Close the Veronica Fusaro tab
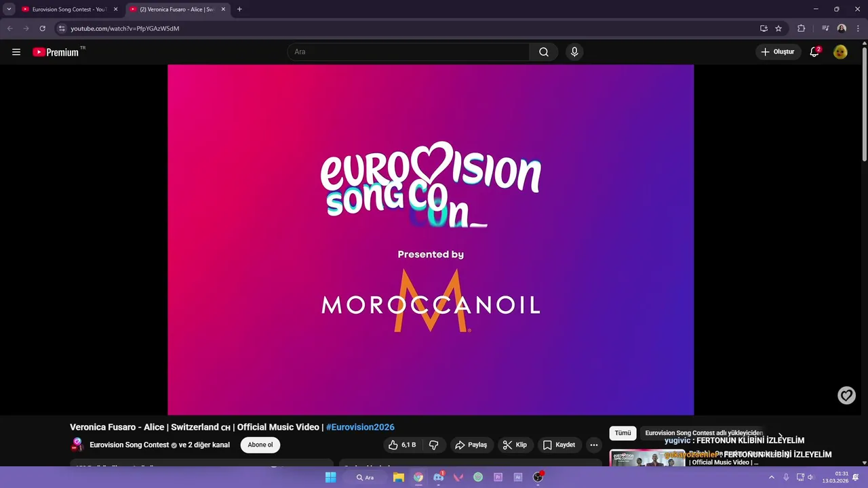 tap(223, 9)
